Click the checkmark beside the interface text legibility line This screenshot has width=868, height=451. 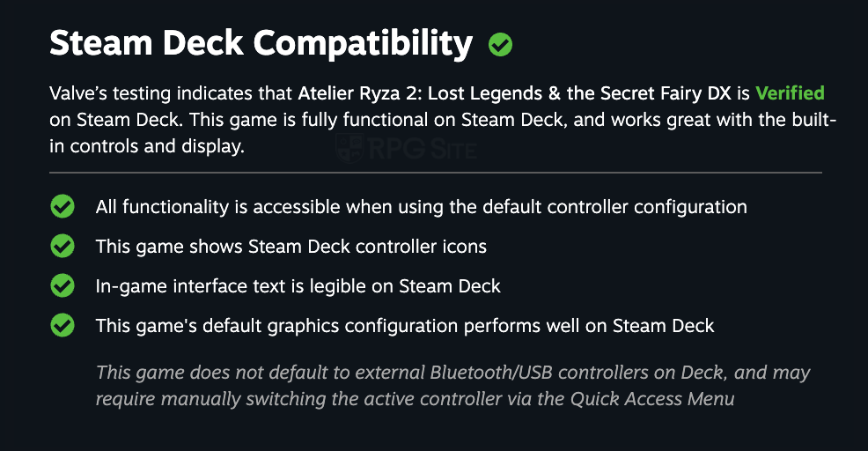(63, 286)
